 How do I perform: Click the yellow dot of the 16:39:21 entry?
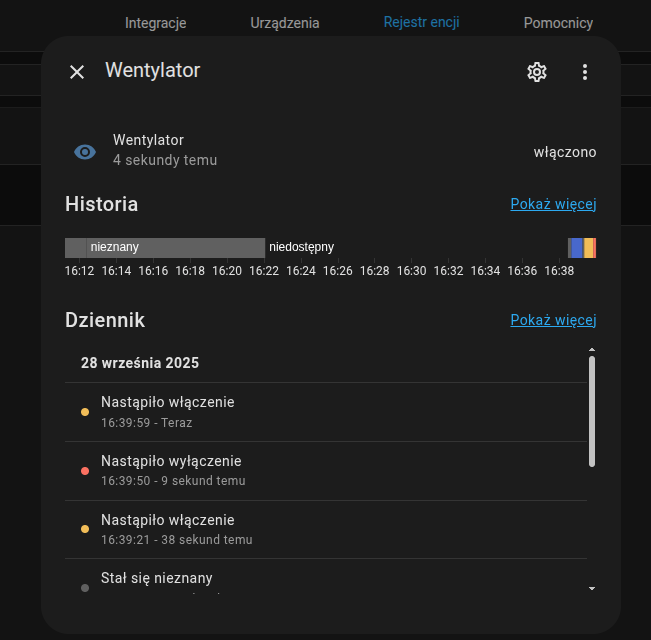[x=85, y=529]
